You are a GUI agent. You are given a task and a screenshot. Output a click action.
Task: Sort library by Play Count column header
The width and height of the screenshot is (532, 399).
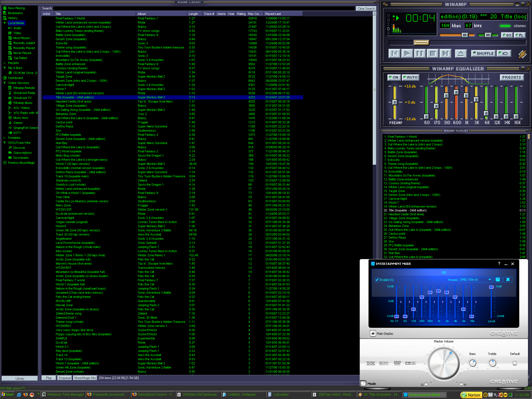(x=255, y=14)
